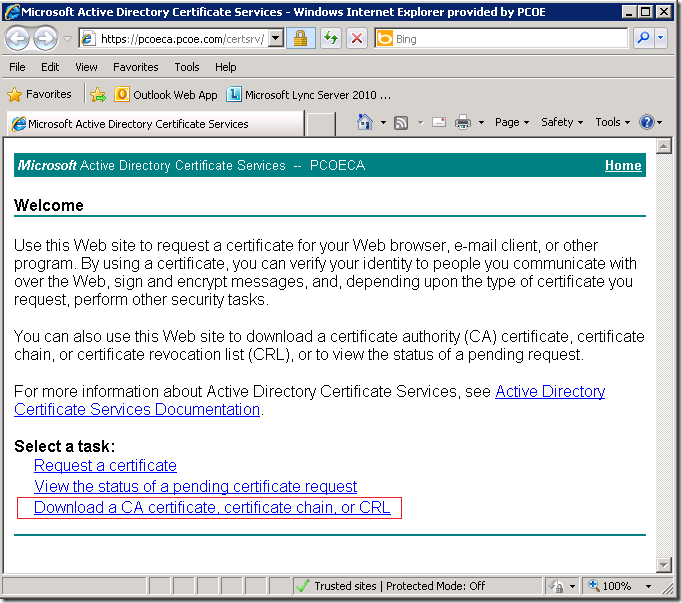Expand the Help icon dropdown arrow

[x=660, y=123]
